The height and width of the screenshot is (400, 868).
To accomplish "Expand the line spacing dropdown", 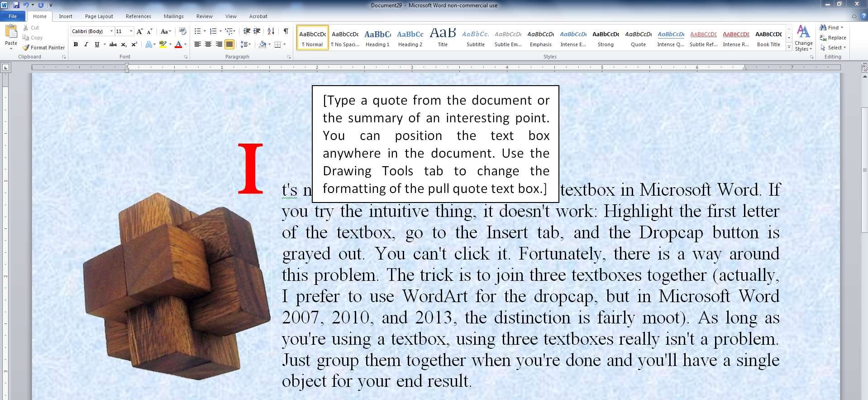I will (249, 44).
